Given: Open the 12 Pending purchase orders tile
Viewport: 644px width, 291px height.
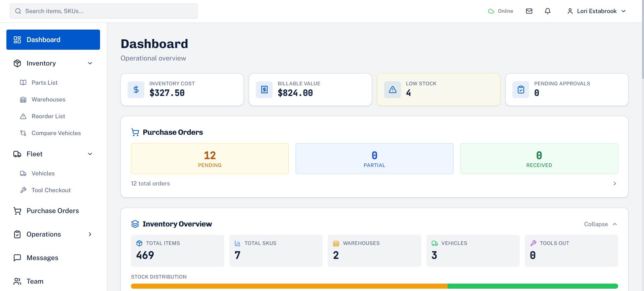Looking at the screenshot, I should pyautogui.click(x=210, y=159).
